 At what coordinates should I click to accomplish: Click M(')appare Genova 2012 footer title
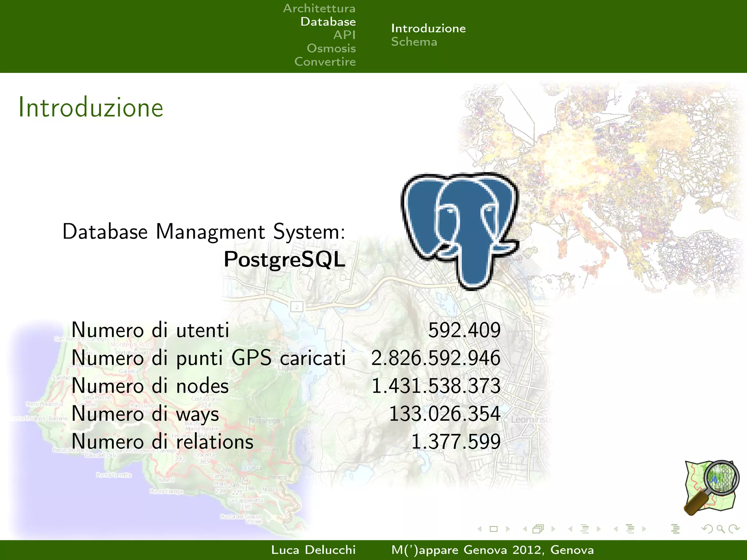492,550
